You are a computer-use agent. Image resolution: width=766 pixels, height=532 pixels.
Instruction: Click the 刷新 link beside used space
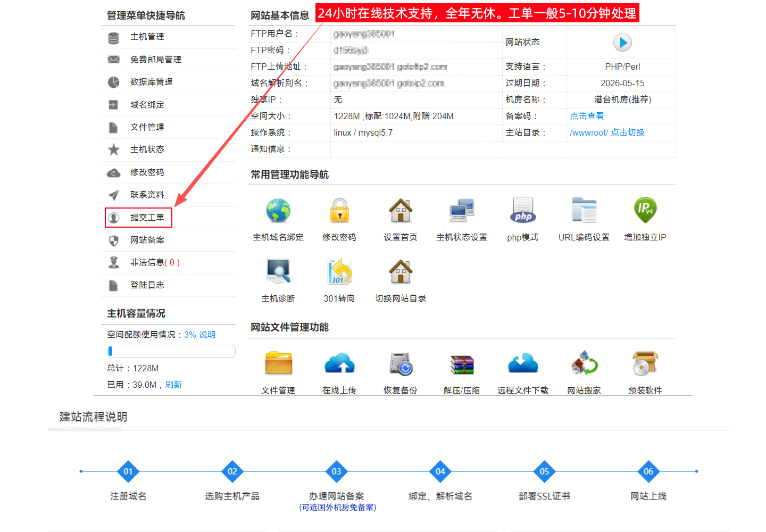[173, 385]
